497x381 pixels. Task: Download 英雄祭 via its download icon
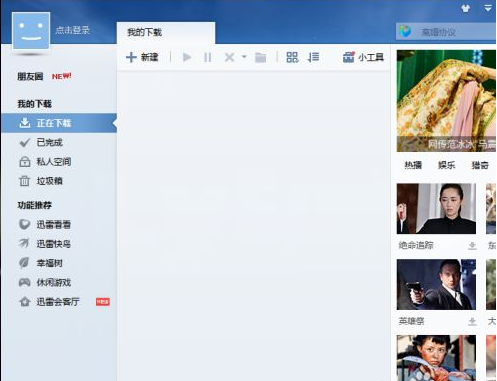(x=472, y=322)
